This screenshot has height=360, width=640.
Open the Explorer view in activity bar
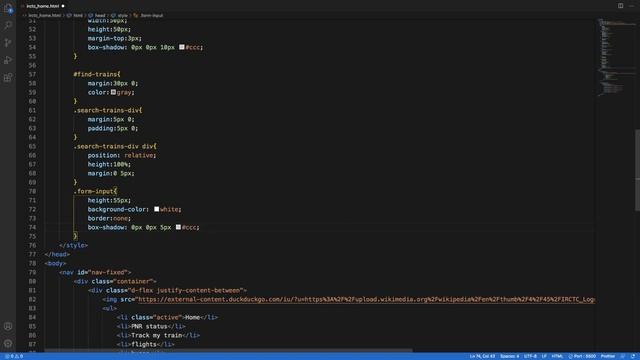click(x=8, y=8)
